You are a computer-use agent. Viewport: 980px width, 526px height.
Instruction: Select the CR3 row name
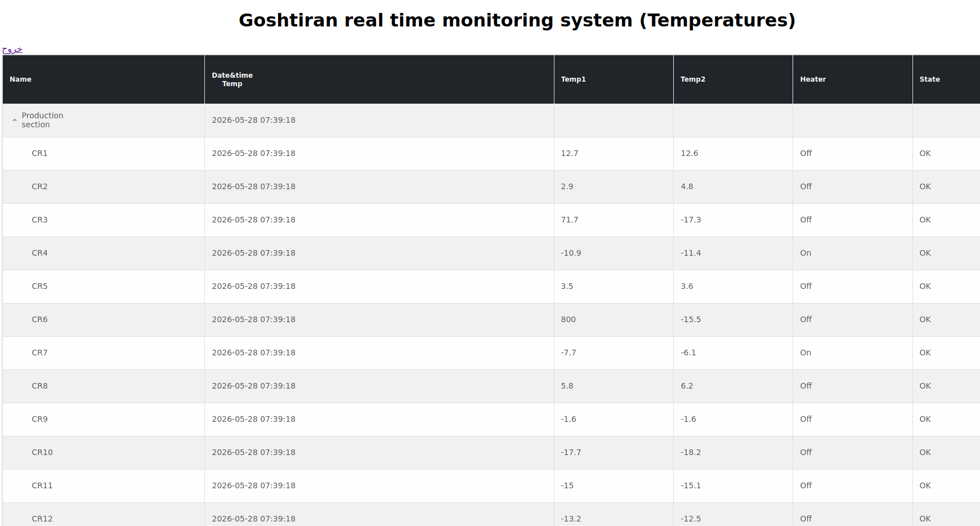tap(39, 220)
